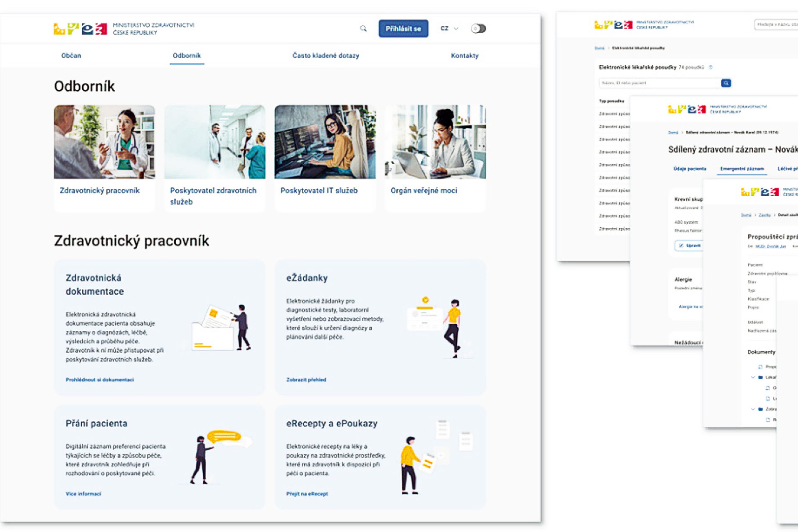Click the Upravit pencil edit button
The width and height of the screenshot is (798, 532).
689,246
